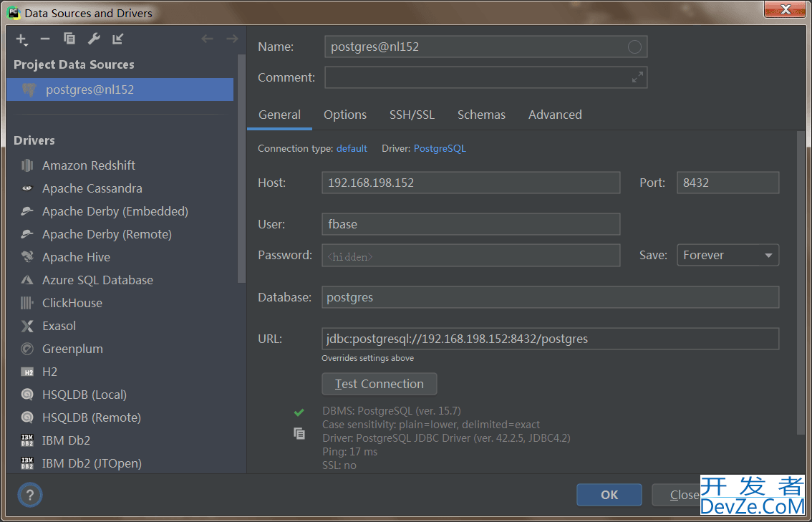The height and width of the screenshot is (522, 812).
Task: Select the Azure SQL Database driver
Action: (x=97, y=280)
